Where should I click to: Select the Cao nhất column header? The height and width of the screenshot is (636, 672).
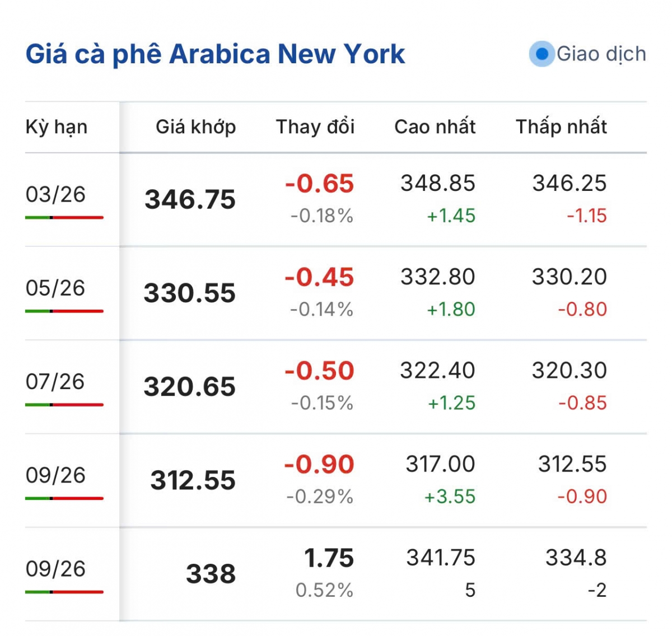pyautogui.click(x=435, y=127)
